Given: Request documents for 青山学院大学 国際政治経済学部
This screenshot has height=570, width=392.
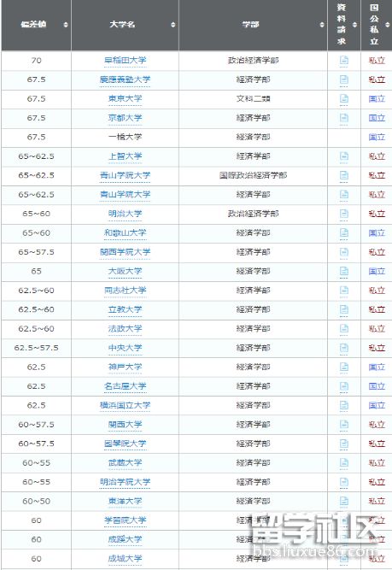Looking at the screenshot, I should (343, 175).
